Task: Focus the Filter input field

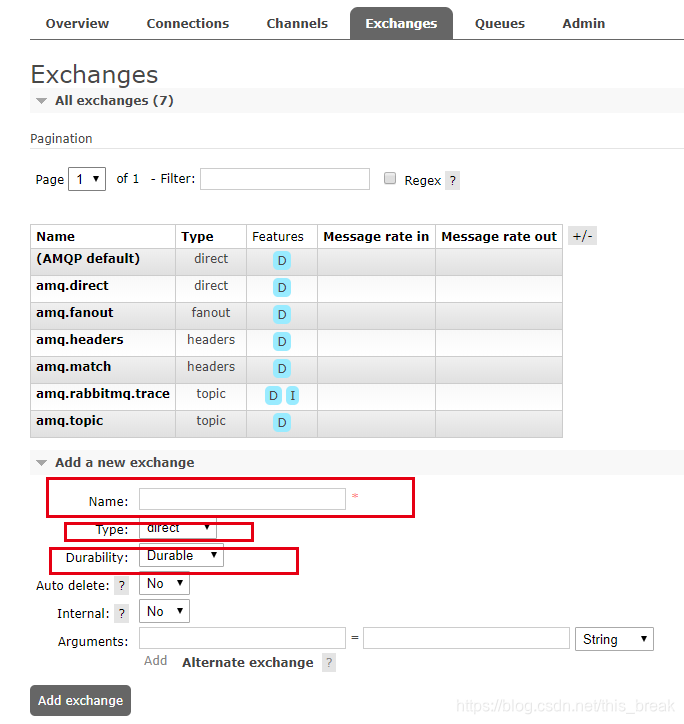Action: (285, 179)
